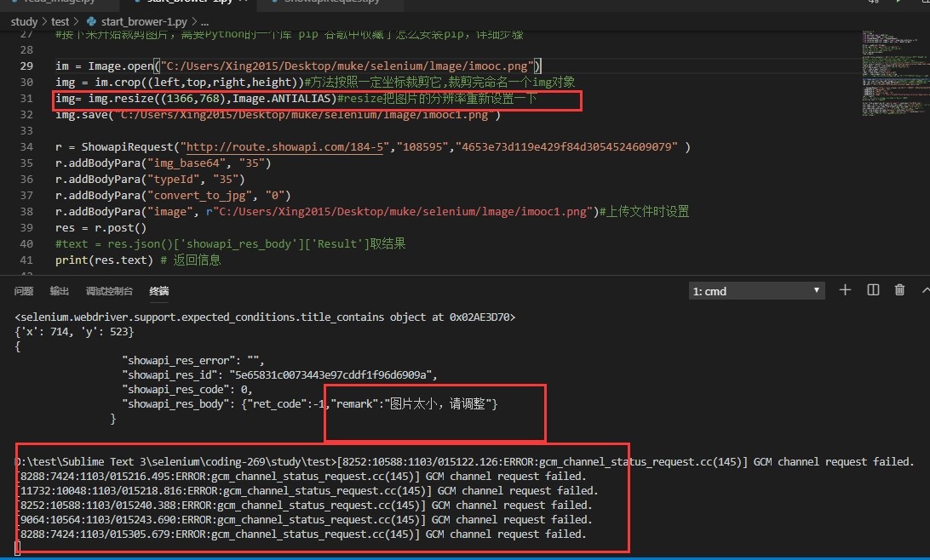The width and height of the screenshot is (930, 560).
Task: Switch to the 输出 panel tab
Action: click(x=60, y=291)
